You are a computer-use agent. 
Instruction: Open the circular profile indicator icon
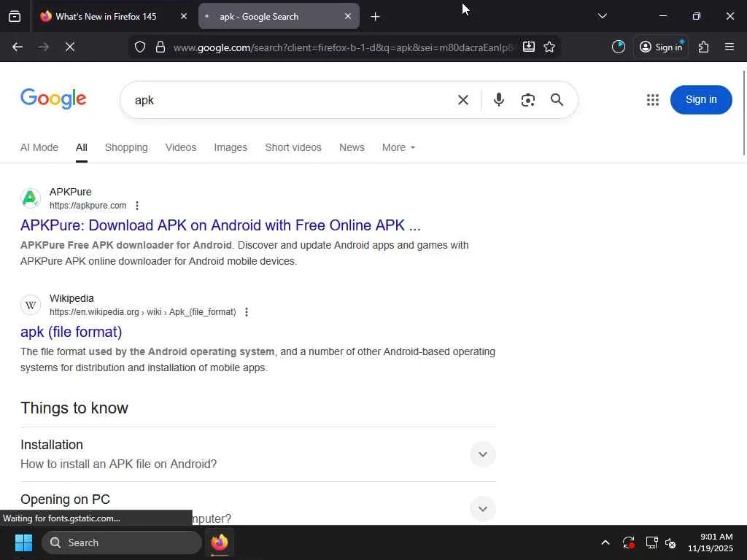pyautogui.click(x=619, y=47)
